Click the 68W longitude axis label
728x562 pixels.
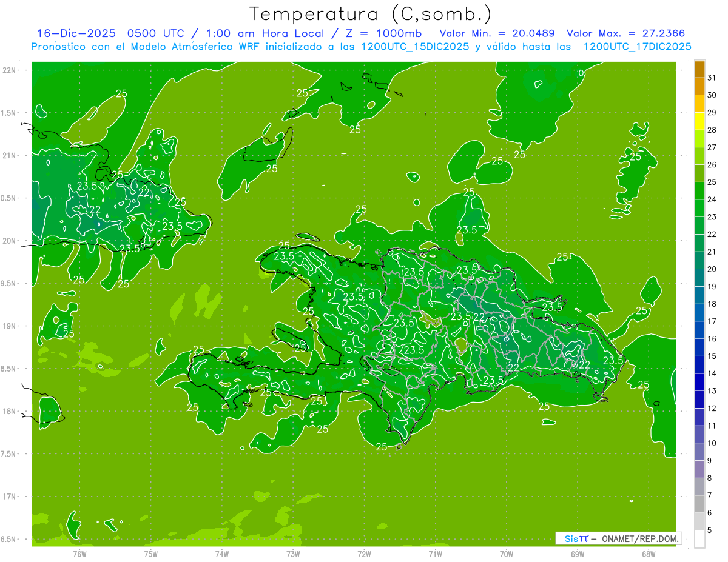(x=648, y=554)
